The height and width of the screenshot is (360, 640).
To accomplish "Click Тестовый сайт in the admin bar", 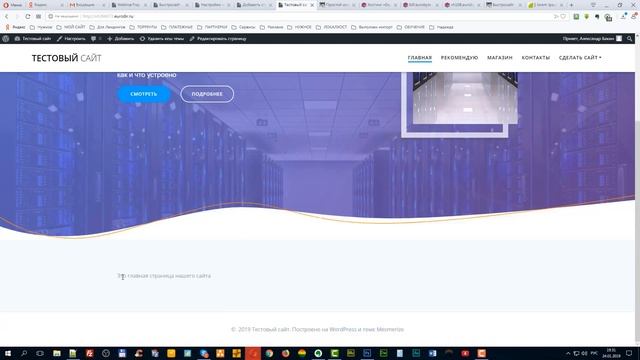I will click(x=33, y=39).
